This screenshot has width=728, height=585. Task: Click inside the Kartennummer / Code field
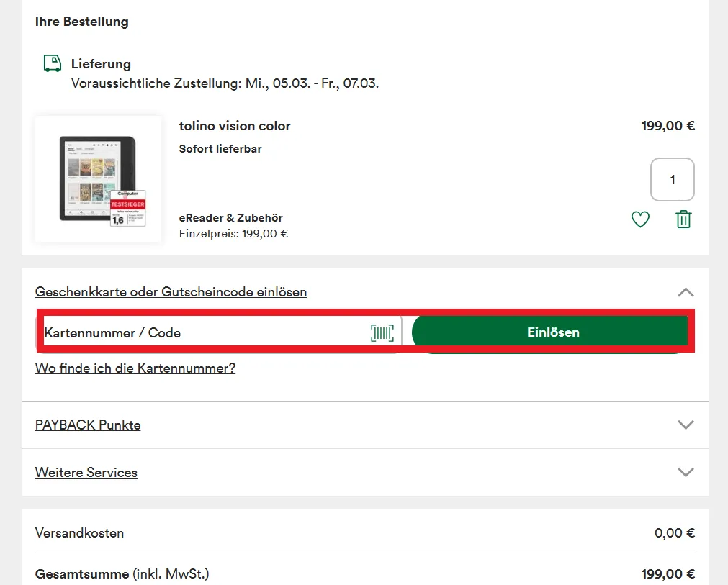(x=180, y=332)
